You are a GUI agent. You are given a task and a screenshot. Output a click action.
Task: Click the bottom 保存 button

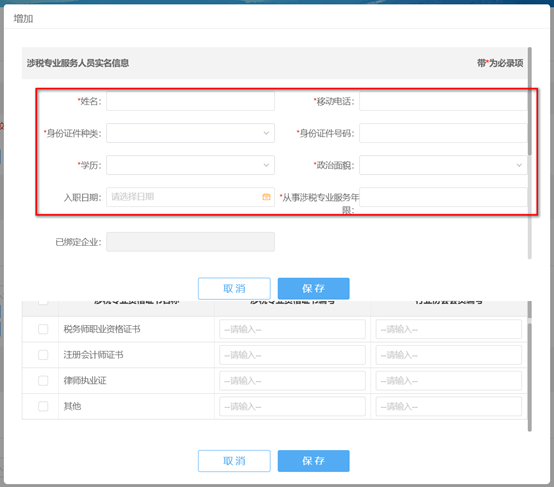coord(313,461)
